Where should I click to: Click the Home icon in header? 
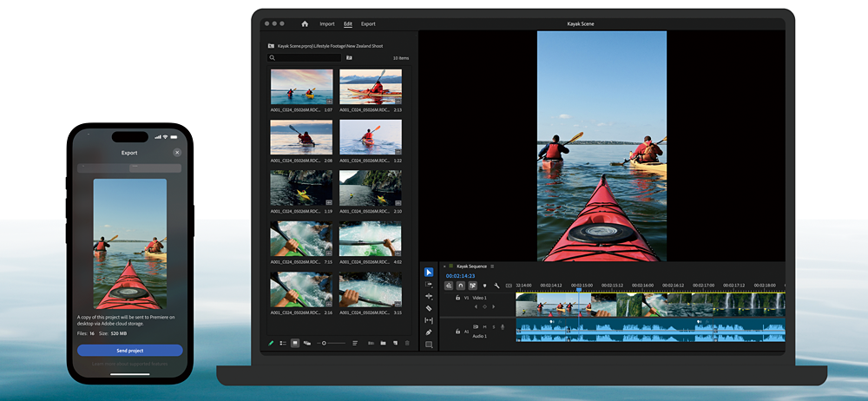tap(305, 23)
